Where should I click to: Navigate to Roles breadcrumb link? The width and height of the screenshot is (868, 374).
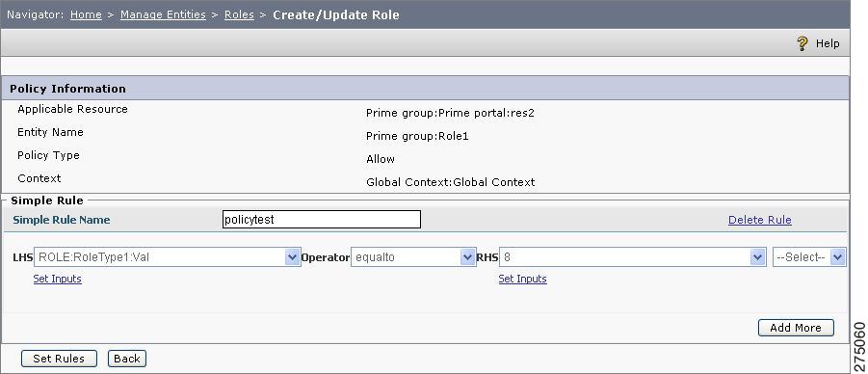(239, 15)
